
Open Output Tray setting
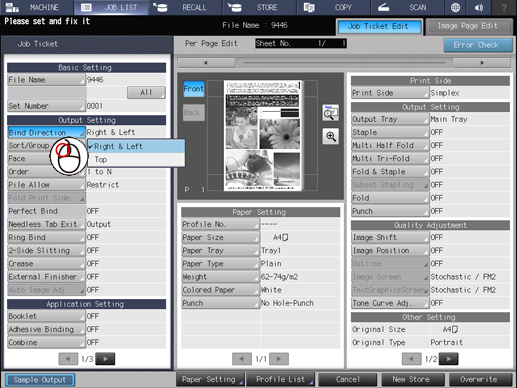[x=390, y=119]
